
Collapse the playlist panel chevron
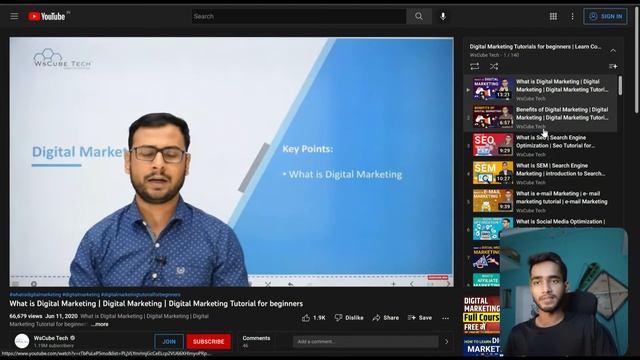click(x=613, y=51)
